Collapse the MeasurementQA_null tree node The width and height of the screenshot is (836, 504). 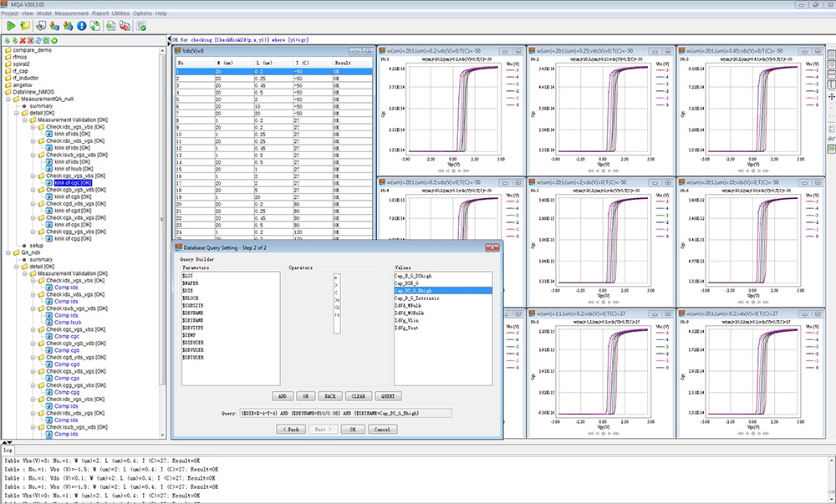coord(8,99)
